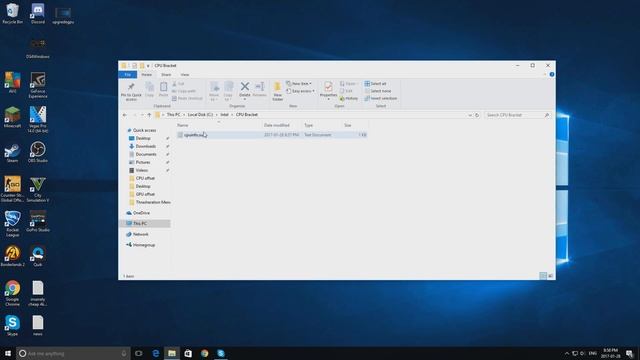Click Select none in the ribbon
Image resolution: width=640 pixels, height=360 pixels.
pos(378,91)
